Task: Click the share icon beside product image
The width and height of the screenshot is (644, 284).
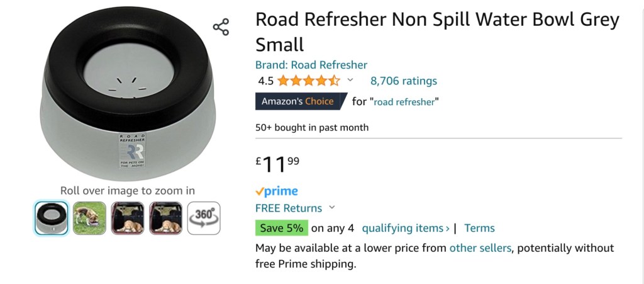Action: [221, 27]
